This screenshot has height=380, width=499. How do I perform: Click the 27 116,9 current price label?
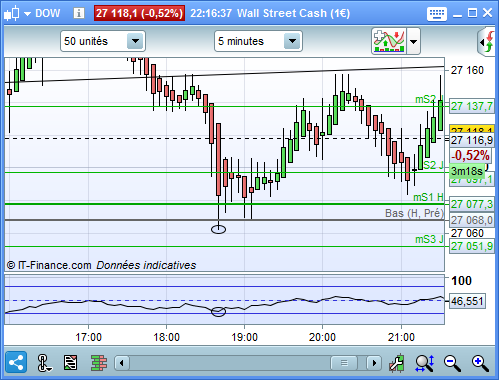(x=472, y=140)
